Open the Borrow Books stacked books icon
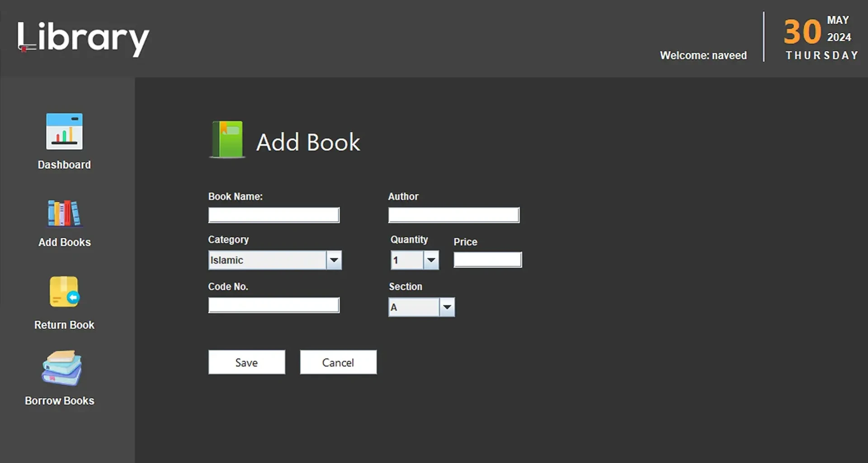The width and height of the screenshot is (868, 463). point(62,368)
